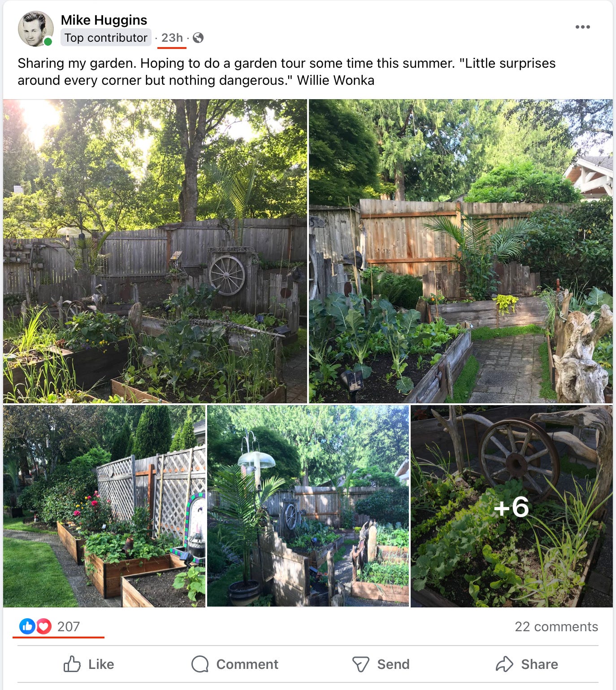The width and height of the screenshot is (616, 690).
Task: Click Mike Huggins profile picture
Action: (x=35, y=29)
